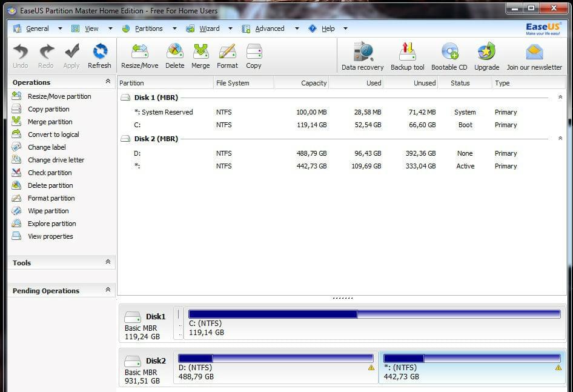
Task: Click the Disk1 Basic MBR disk label
Action: pos(145,324)
